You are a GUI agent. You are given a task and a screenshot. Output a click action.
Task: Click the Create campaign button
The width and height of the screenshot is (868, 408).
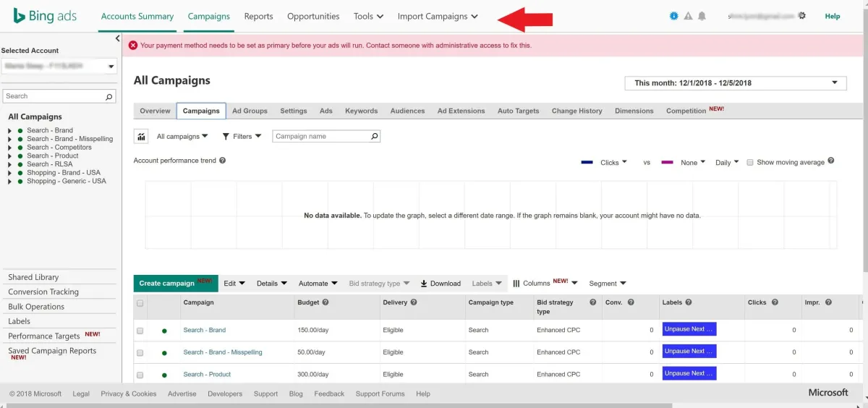click(176, 283)
